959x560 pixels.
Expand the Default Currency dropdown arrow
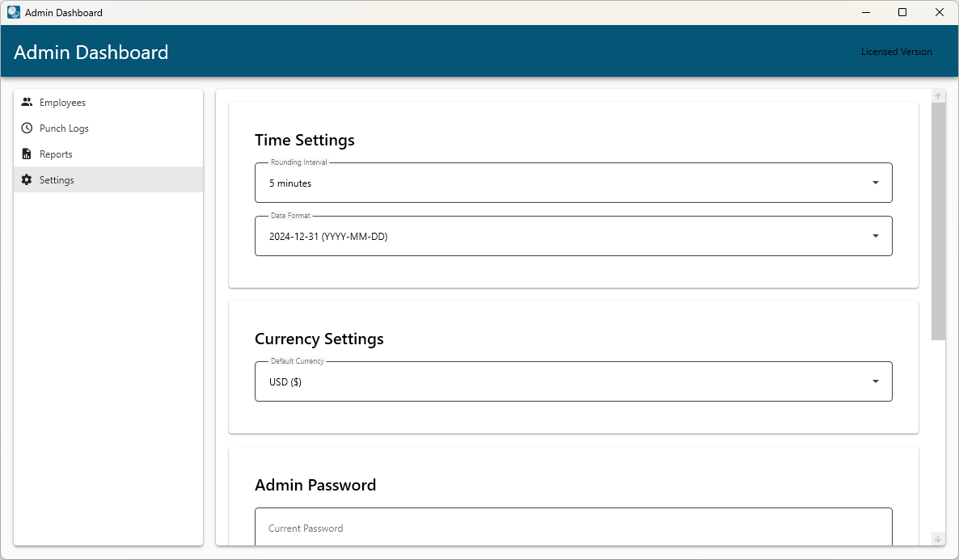point(875,381)
